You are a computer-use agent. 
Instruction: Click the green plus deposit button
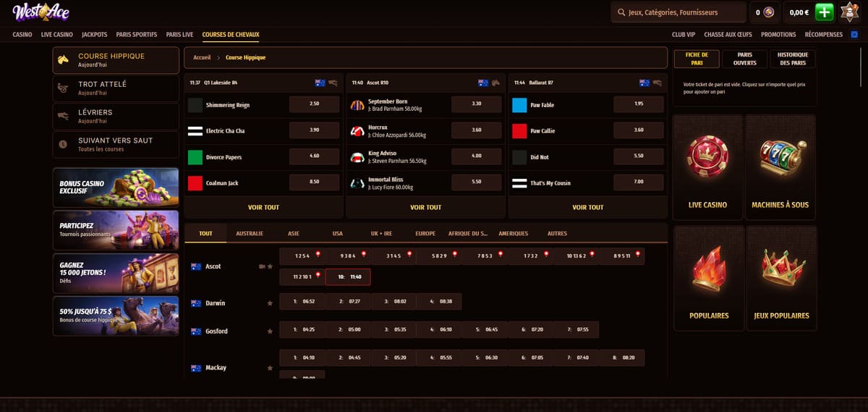pos(824,12)
